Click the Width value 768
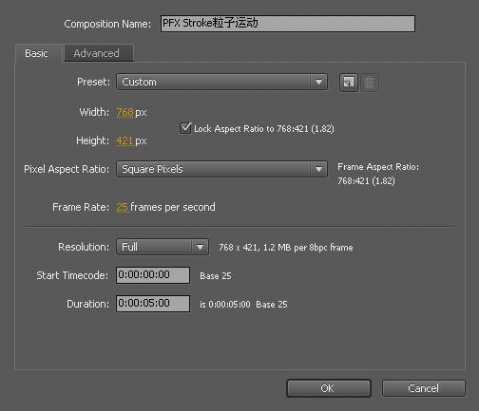Image resolution: width=479 pixels, height=411 pixels. 125,112
